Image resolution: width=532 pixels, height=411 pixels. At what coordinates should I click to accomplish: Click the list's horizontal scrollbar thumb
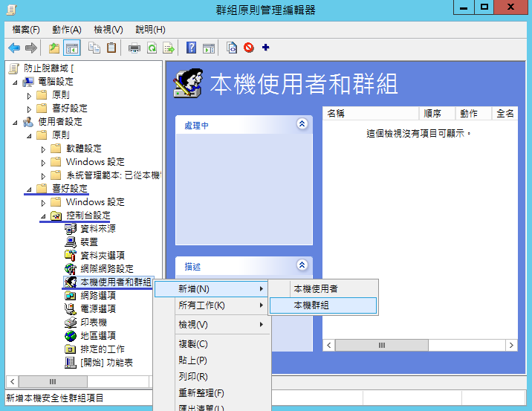pos(383,345)
